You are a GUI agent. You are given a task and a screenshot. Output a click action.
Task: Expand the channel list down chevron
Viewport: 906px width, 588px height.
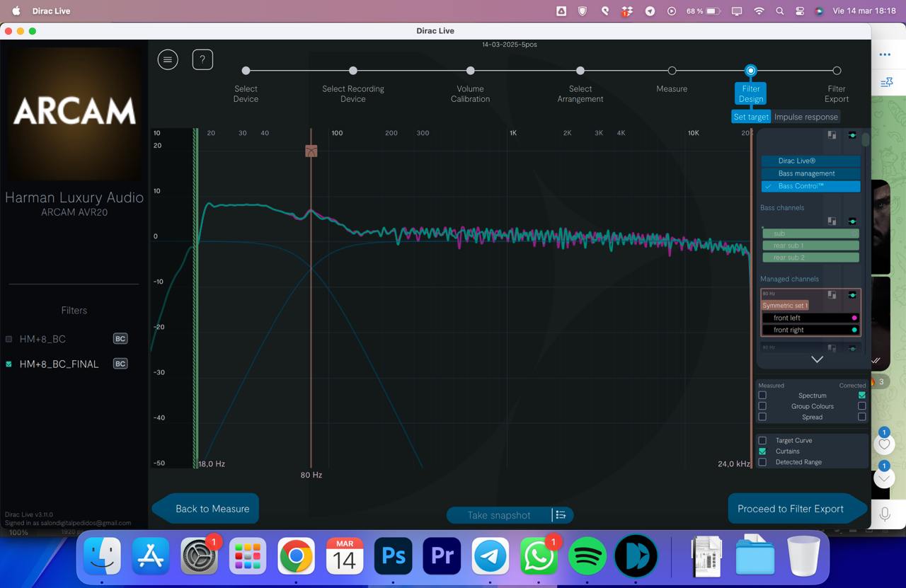click(x=817, y=359)
